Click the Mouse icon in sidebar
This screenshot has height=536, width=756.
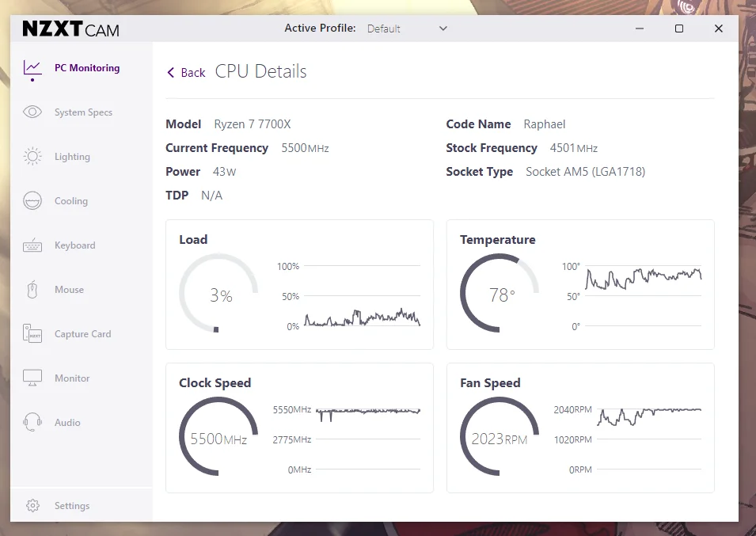(32, 290)
